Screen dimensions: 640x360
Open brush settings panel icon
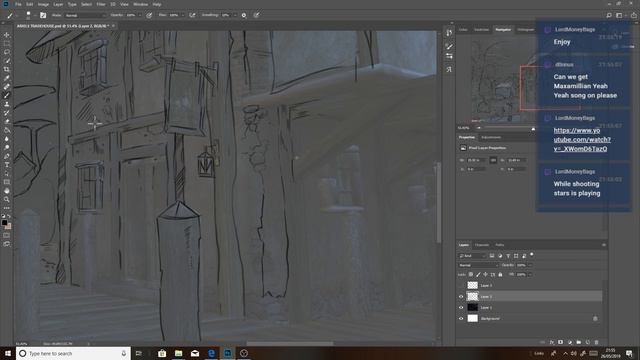point(43,15)
